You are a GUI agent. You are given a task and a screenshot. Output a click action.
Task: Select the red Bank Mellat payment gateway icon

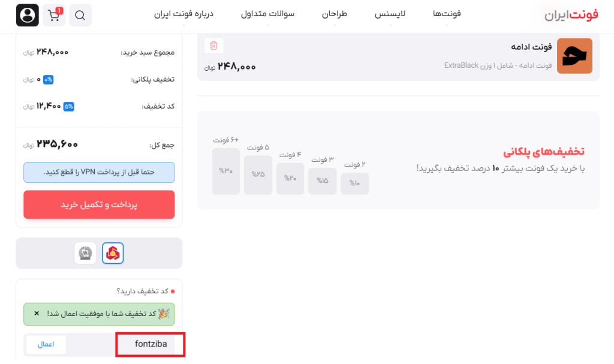pos(112,252)
